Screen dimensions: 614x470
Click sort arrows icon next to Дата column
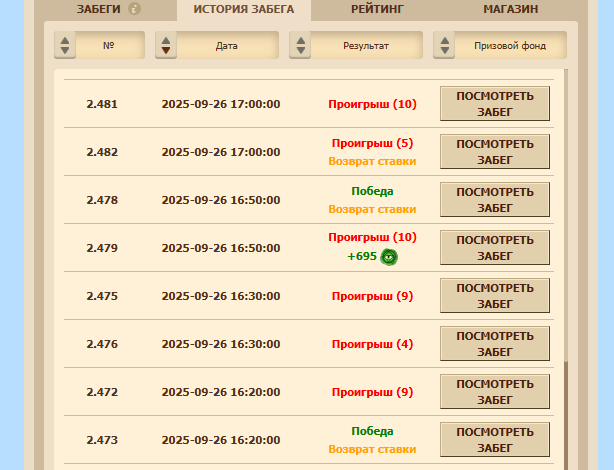(166, 46)
